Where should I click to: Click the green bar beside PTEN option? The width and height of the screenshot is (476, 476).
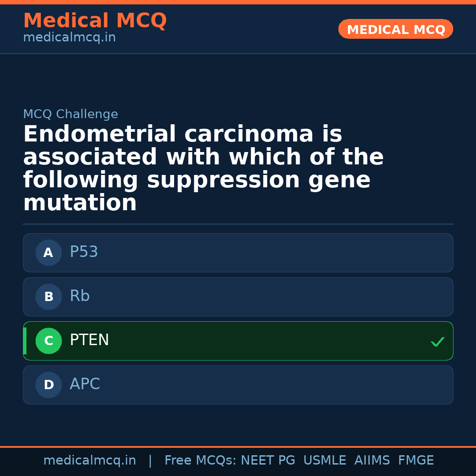coord(25,341)
